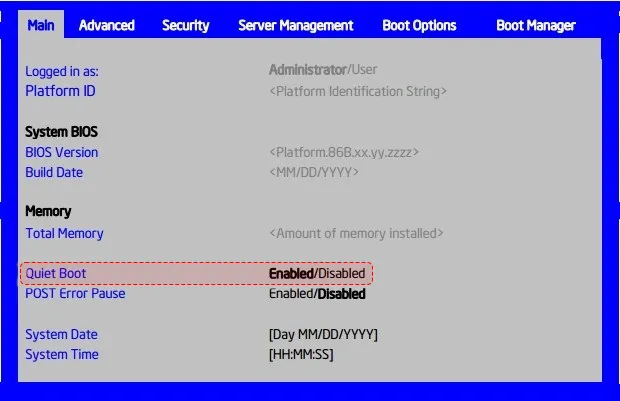Select the BIOS Version entry

pos(62,153)
